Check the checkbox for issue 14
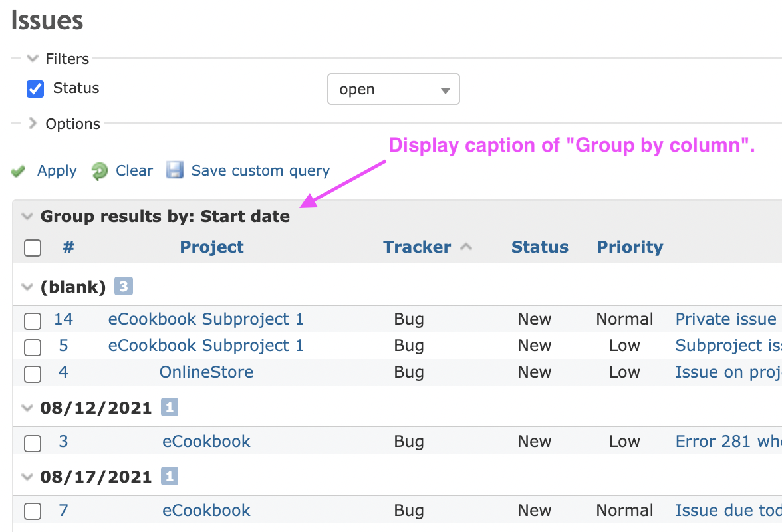Screen dimensions: 782x532 coord(33,321)
